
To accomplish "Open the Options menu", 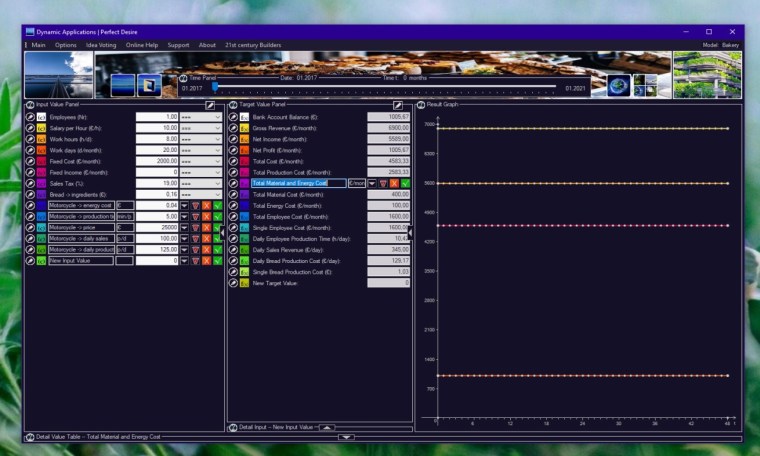I will [65, 45].
